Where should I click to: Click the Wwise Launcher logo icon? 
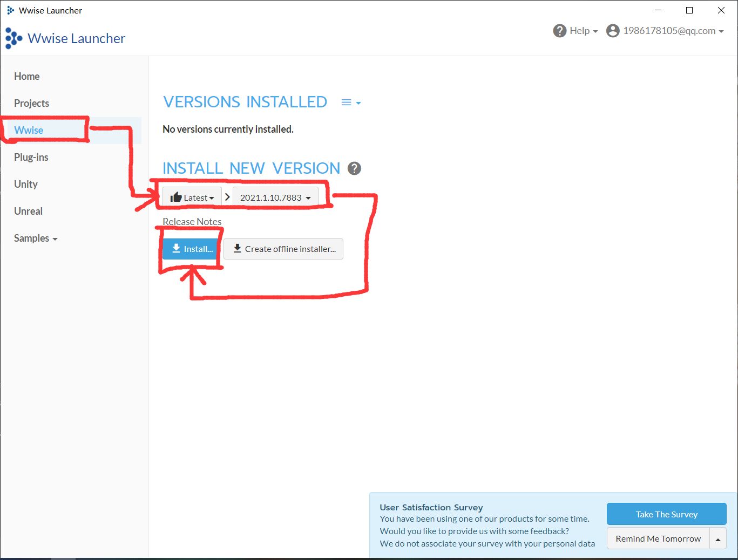(13, 38)
